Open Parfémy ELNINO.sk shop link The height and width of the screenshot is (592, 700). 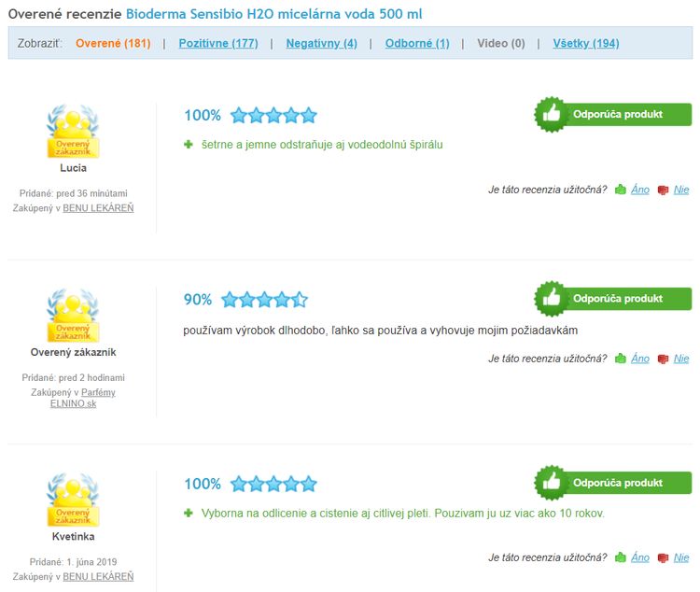80,398
